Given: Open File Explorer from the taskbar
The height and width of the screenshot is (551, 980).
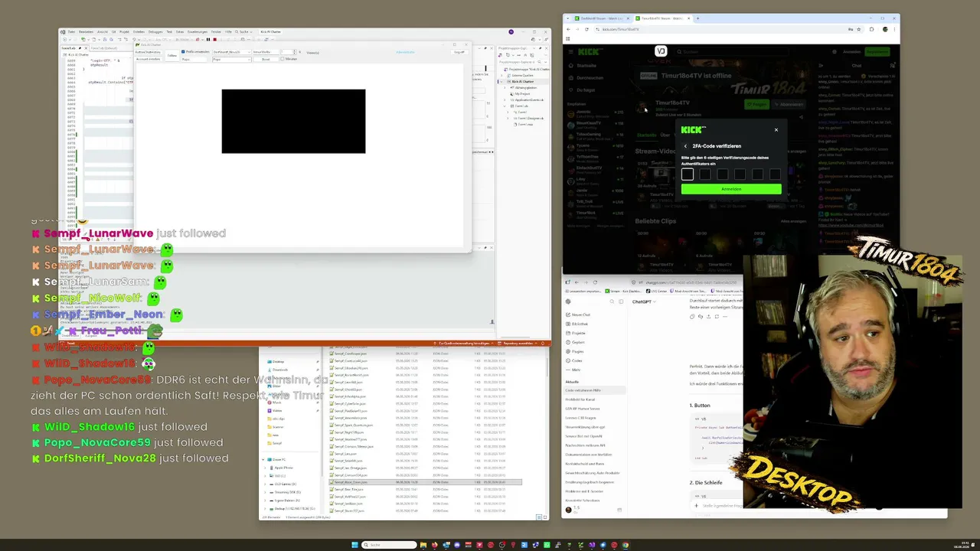Looking at the screenshot, I should (x=423, y=545).
